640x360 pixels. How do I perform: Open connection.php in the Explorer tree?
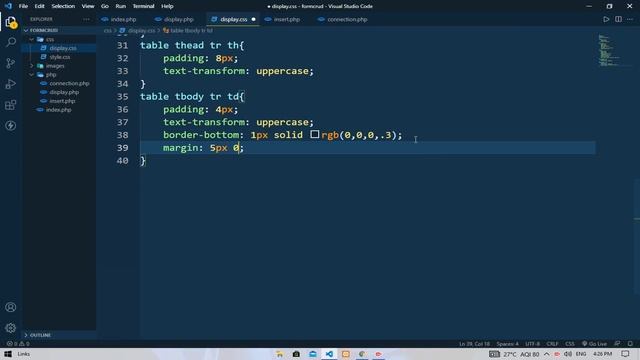coord(69,83)
